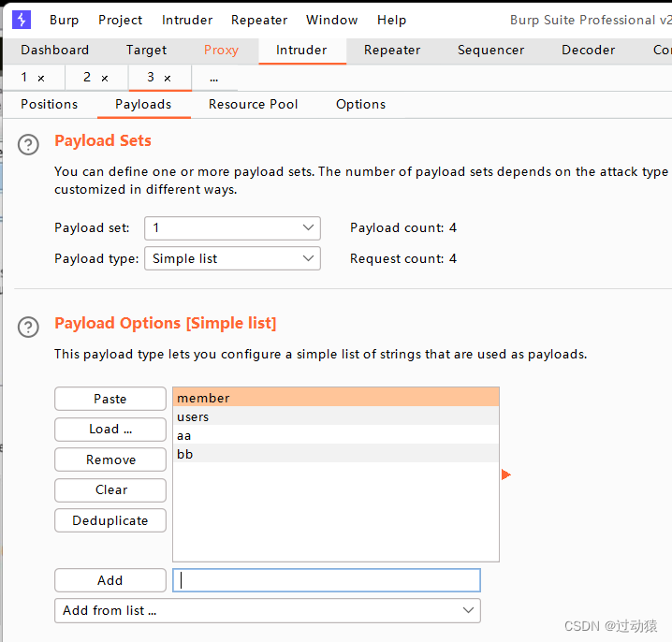Select the Intruder main tab
The height and width of the screenshot is (642, 672).
click(301, 50)
